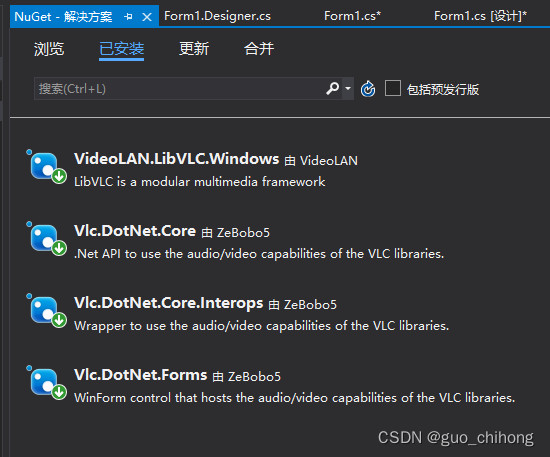Open the Vlc.DotNet.Forms package title

(141, 375)
